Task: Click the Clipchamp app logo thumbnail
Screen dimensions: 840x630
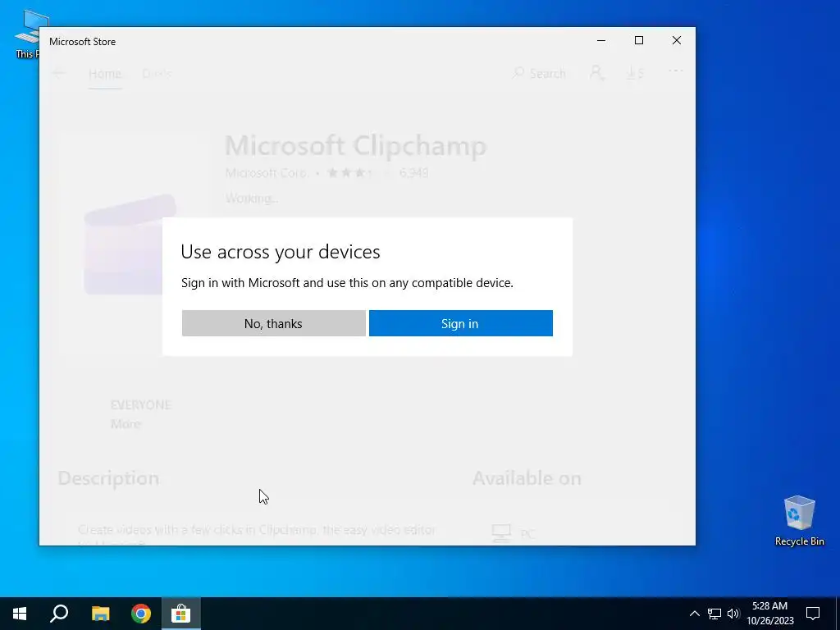Action: [130, 244]
